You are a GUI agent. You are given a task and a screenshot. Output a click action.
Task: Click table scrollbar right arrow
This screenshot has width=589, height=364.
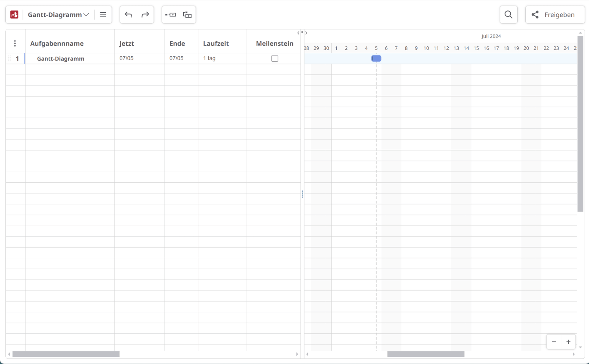click(297, 354)
